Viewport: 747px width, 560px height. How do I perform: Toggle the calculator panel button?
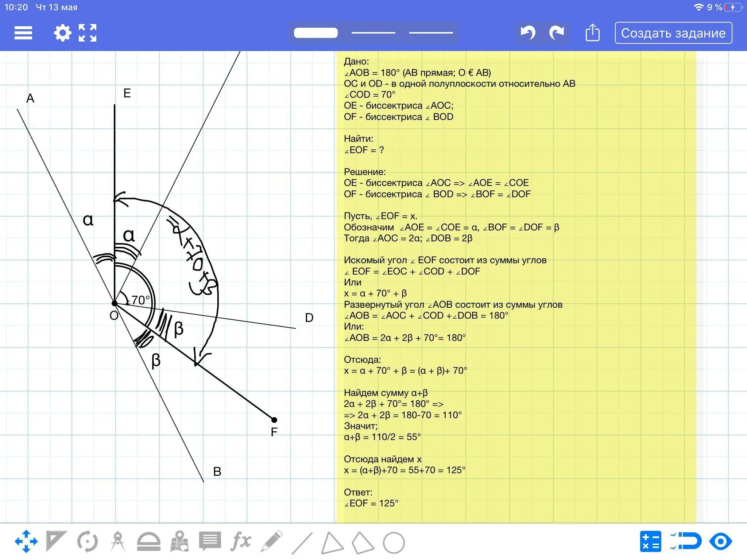coord(650,541)
